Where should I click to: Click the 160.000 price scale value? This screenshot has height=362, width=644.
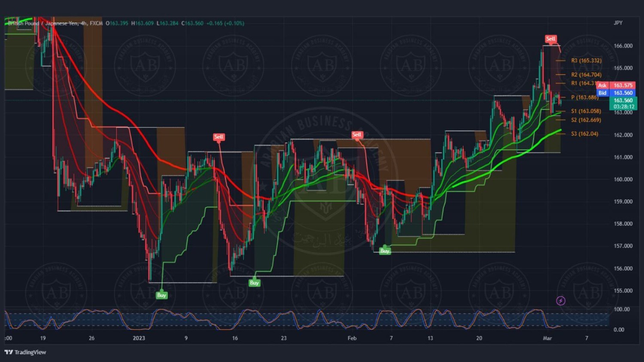pos(623,179)
